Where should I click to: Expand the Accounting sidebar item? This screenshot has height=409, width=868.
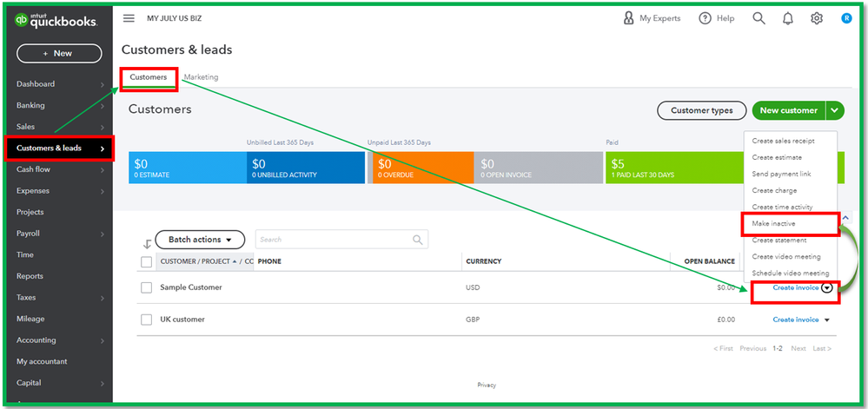[x=103, y=340]
